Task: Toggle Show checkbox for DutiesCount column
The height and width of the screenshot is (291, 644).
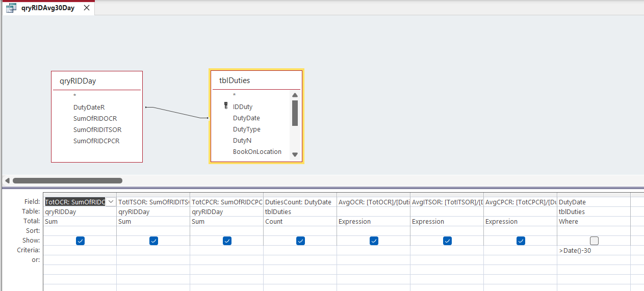Action: coord(300,241)
